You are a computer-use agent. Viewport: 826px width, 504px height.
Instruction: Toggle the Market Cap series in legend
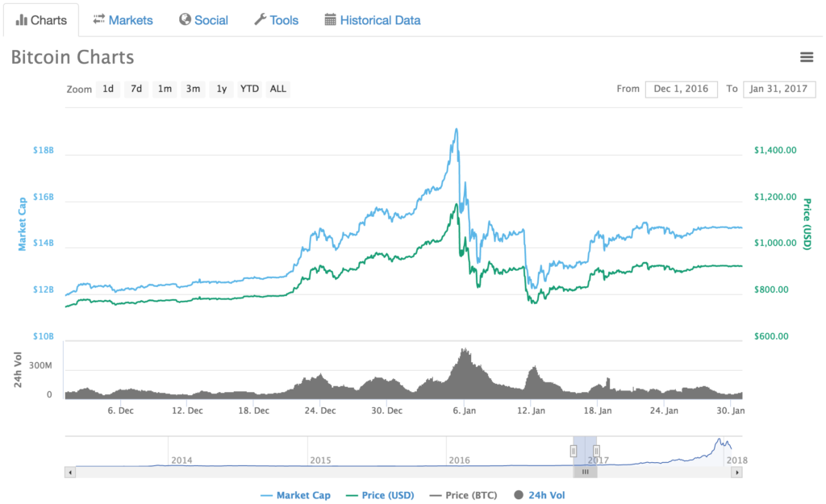click(295, 495)
